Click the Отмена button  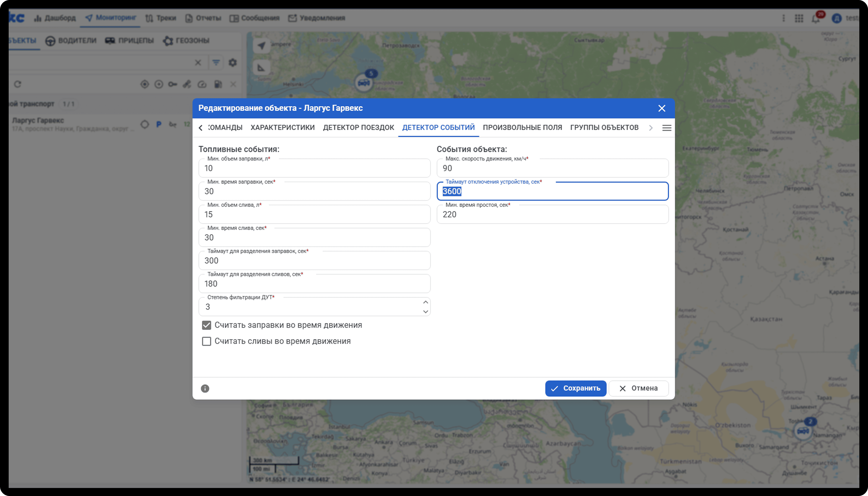click(639, 388)
